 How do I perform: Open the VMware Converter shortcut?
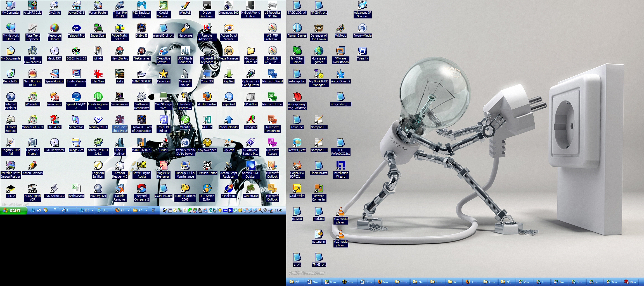[319, 193]
